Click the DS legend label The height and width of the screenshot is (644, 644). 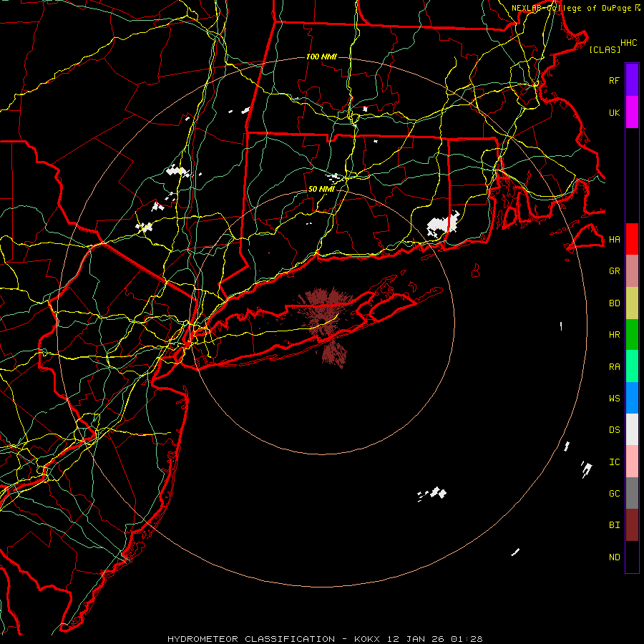coord(614,430)
